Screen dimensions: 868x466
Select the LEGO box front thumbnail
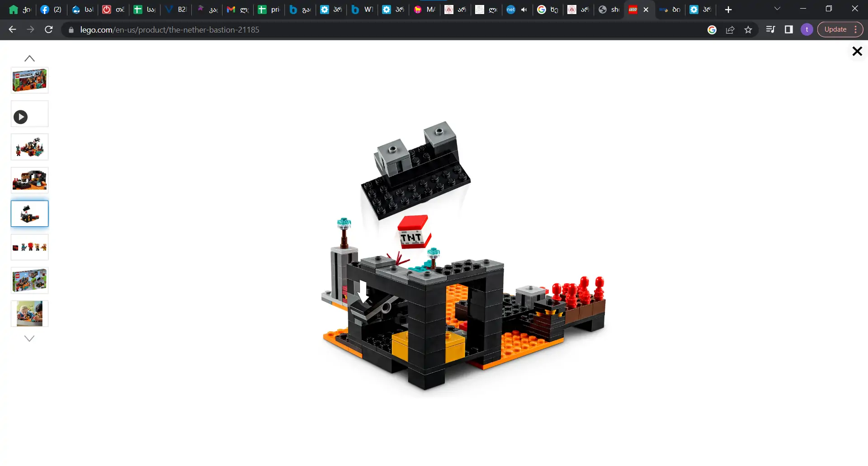pos(29,81)
